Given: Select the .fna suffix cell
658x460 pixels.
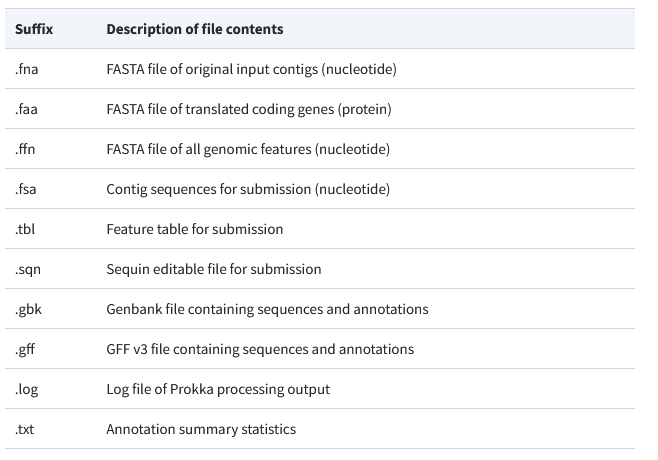Looking at the screenshot, I should click(x=27, y=69).
